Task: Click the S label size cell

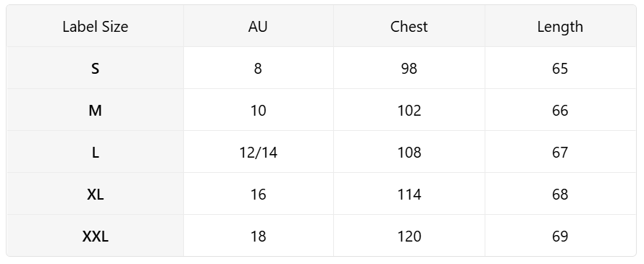Action: [96, 68]
